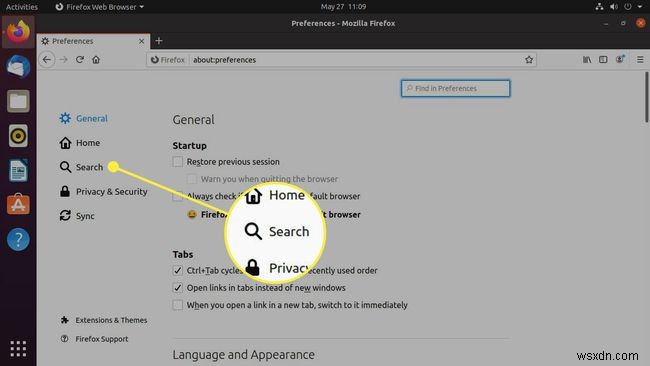Show Applications grid in the dock

[18, 349]
